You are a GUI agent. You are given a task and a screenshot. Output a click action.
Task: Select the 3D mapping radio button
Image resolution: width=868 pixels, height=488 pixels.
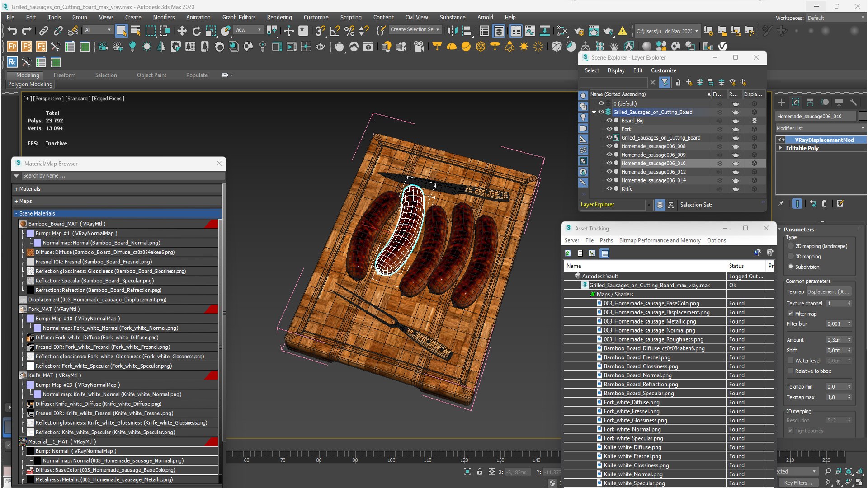(791, 257)
